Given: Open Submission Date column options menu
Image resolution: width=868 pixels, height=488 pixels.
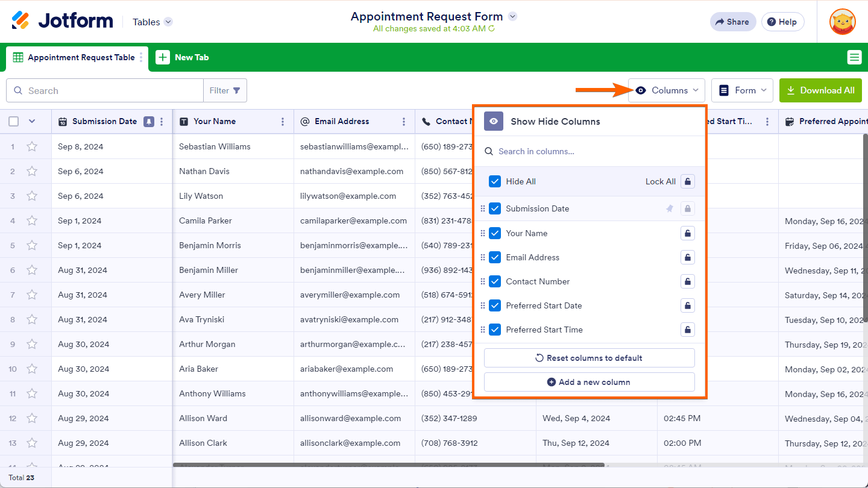Looking at the screenshot, I should [x=162, y=121].
